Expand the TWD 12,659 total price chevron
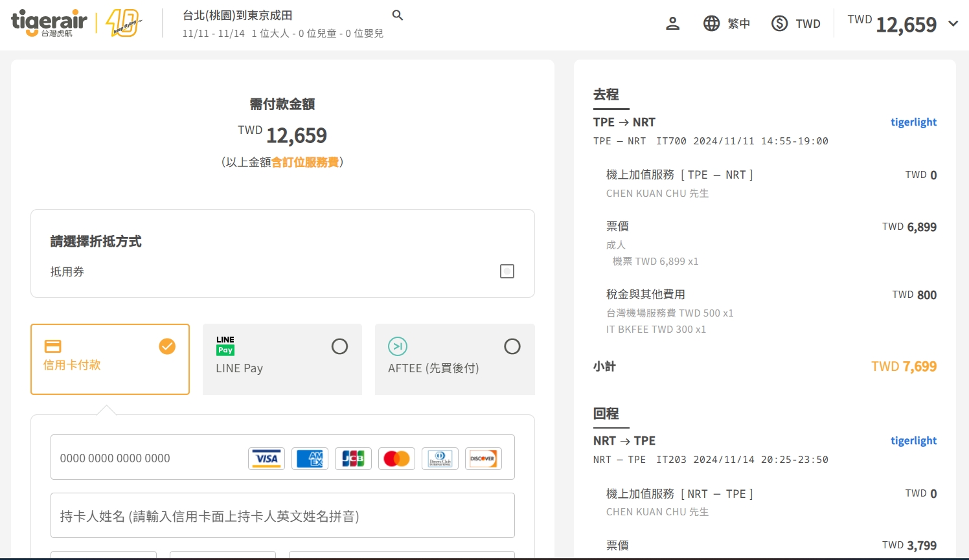 click(x=953, y=24)
